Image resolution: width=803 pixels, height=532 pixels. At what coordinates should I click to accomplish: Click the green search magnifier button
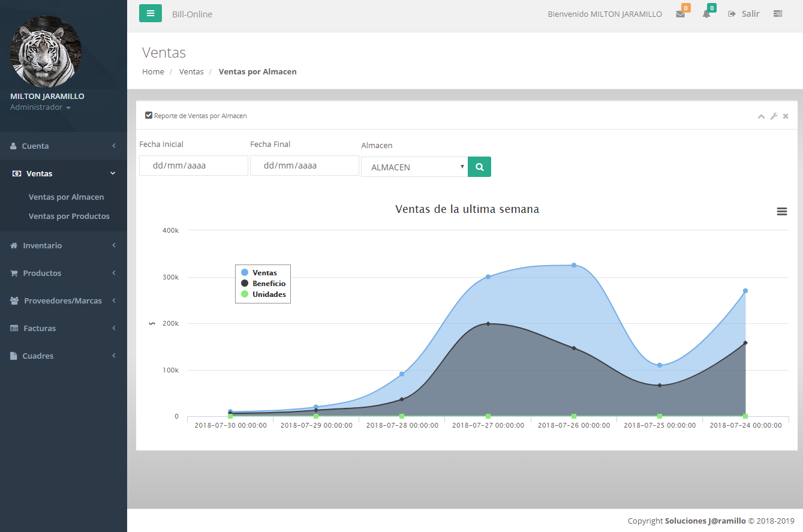tap(479, 167)
